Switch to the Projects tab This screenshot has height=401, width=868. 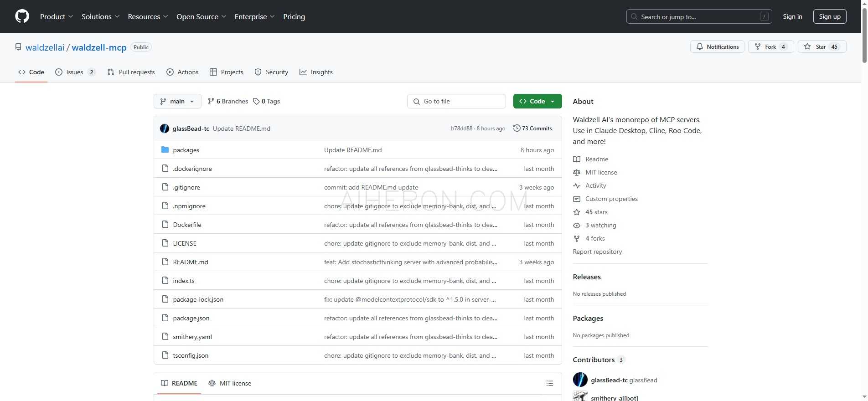pos(227,72)
